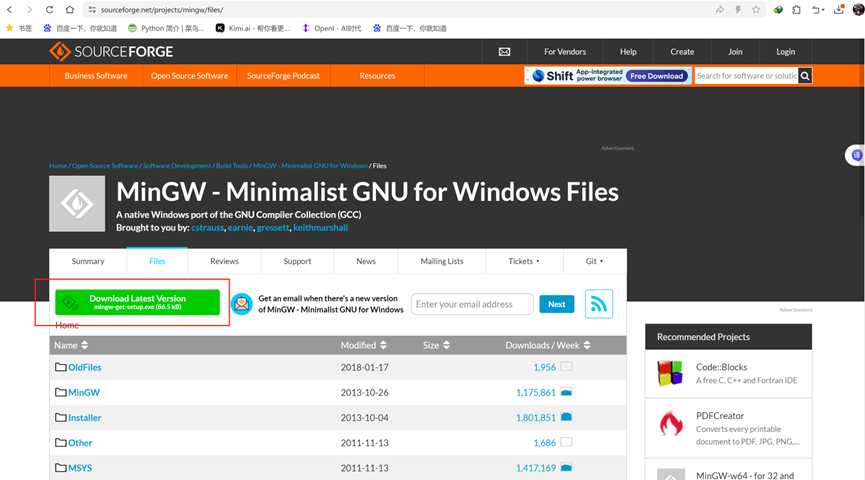Open the OldFiles folder link

pos(84,367)
